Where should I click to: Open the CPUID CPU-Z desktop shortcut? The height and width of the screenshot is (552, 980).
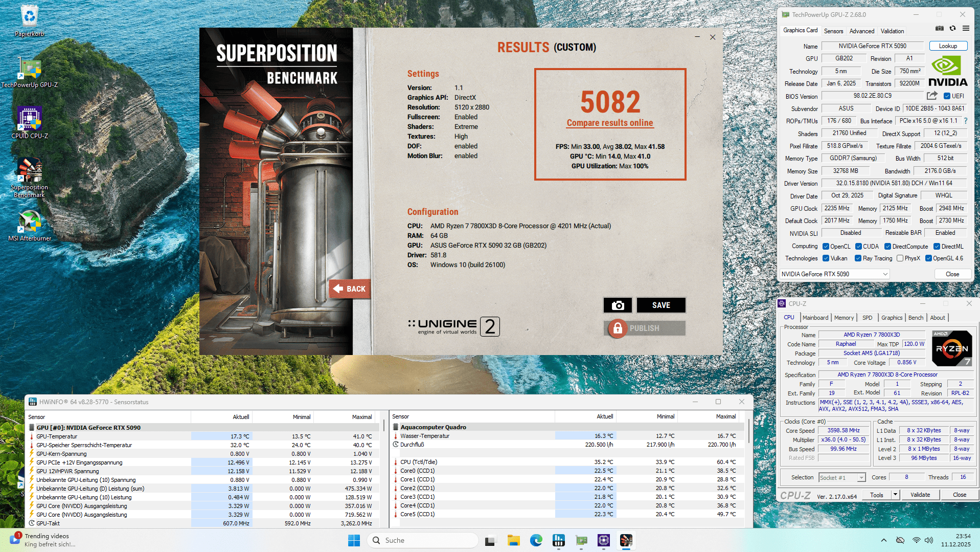pos(30,123)
